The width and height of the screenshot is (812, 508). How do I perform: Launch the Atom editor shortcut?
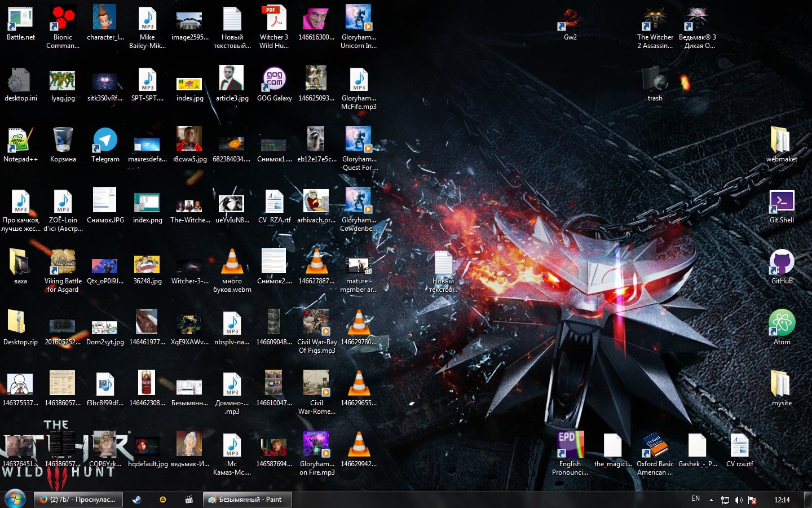point(782,328)
